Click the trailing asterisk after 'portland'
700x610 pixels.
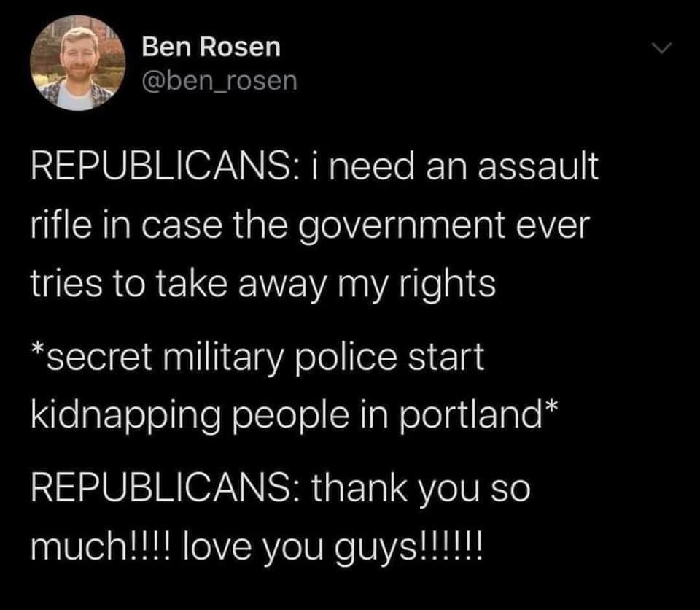[551, 408]
